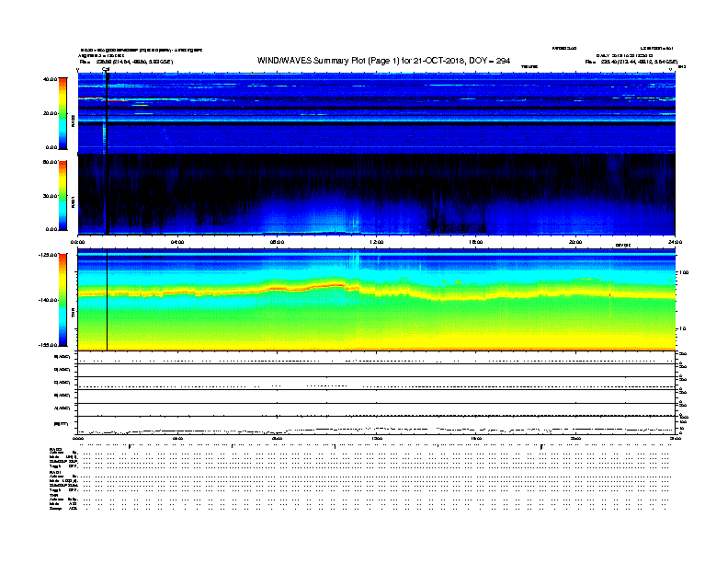This screenshot has width=728, height=563.
Task: Click the 40.00 tick on RAD2 colorbar
Action: click(x=51, y=79)
